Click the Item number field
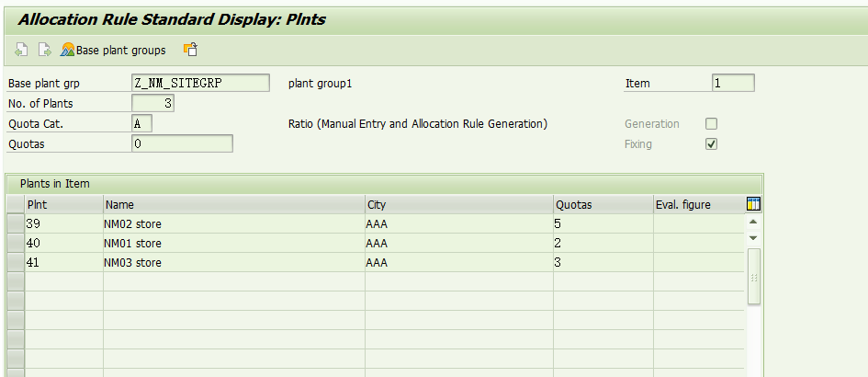 (x=733, y=83)
